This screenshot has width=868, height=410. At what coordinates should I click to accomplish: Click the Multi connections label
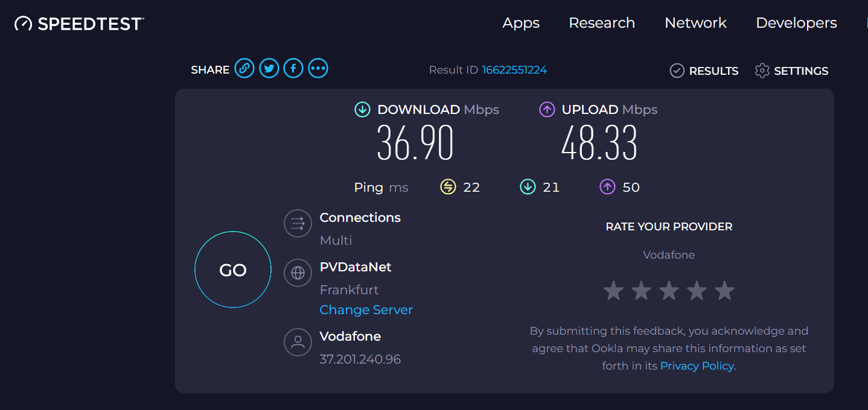[x=336, y=240]
